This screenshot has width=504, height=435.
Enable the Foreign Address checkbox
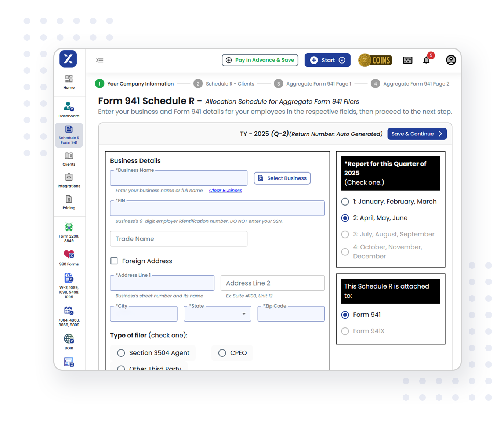tap(114, 261)
